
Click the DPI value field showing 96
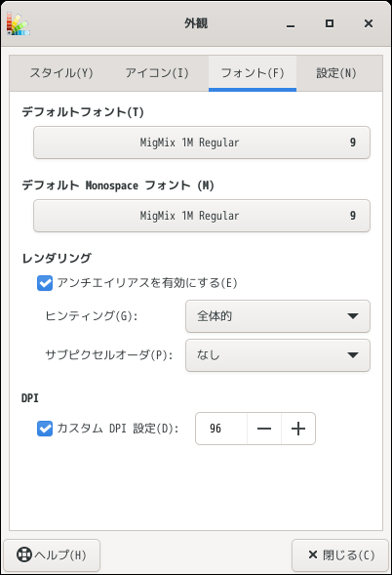(x=221, y=429)
